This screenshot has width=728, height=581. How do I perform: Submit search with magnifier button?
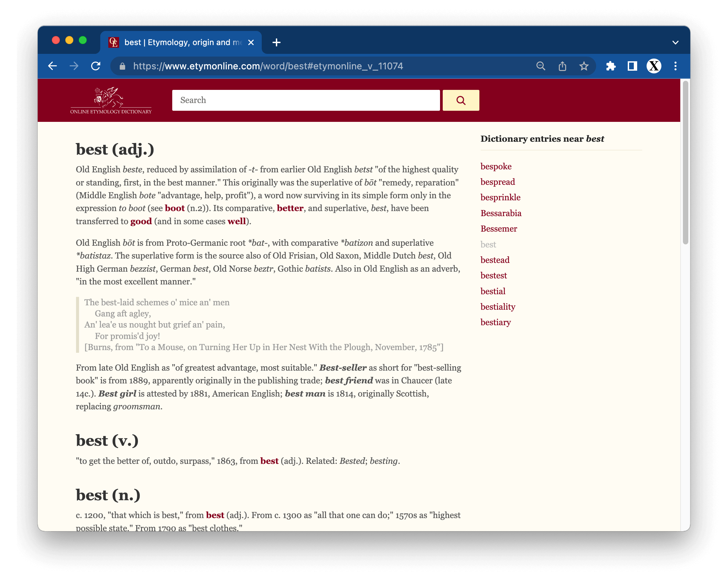tap(461, 100)
